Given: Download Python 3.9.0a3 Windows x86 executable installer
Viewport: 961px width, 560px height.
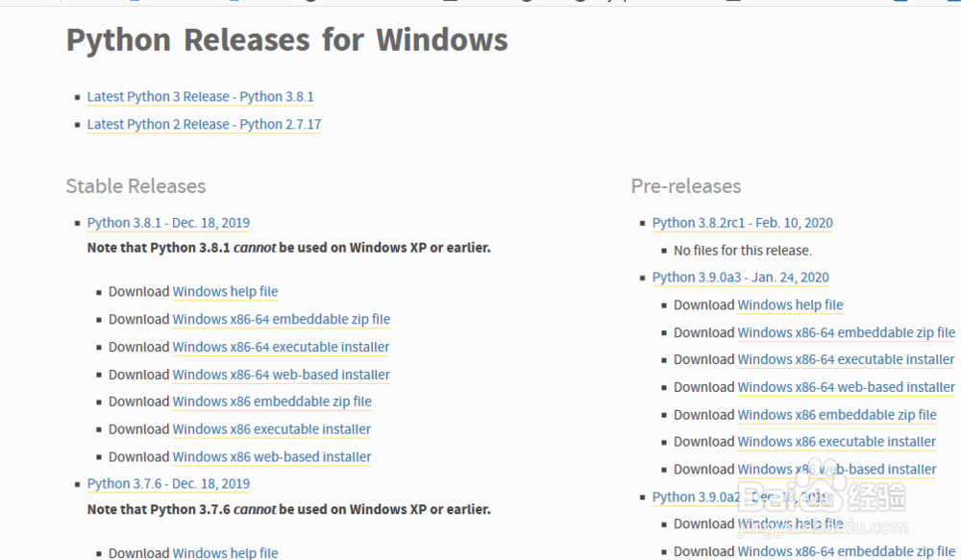Looking at the screenshot, I should (837, 442).
